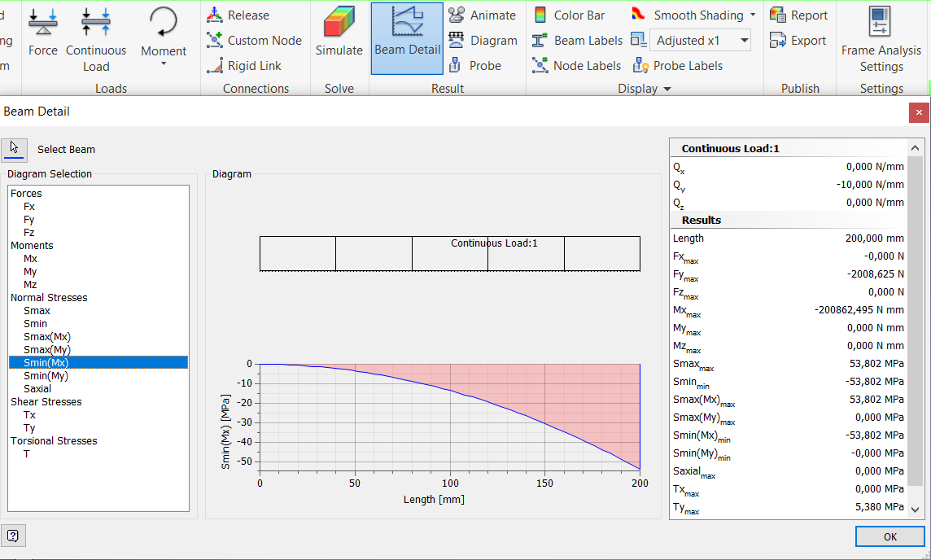
Task: Click the -200862,495 N mm value
Action: point(859,310)
